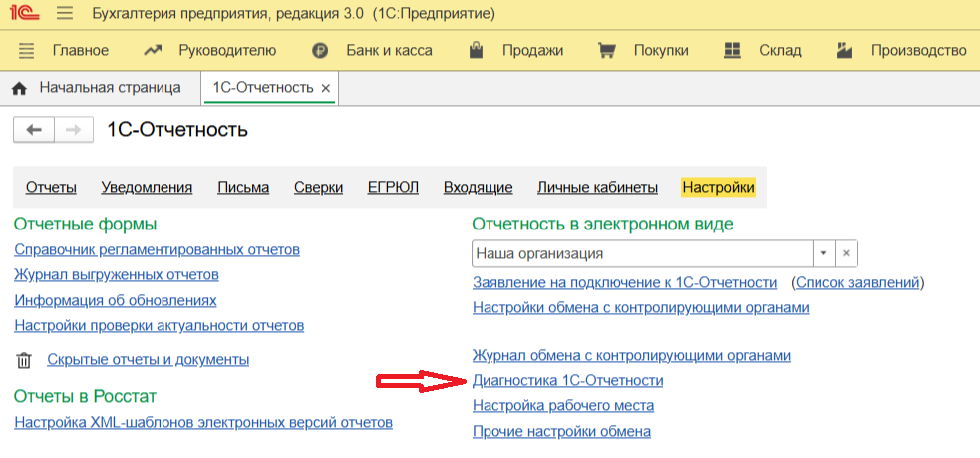The height and width of the screenshot is (458, 980).
Task: Switch to the Личные кабинеты tab
Action: coord(597,187)
